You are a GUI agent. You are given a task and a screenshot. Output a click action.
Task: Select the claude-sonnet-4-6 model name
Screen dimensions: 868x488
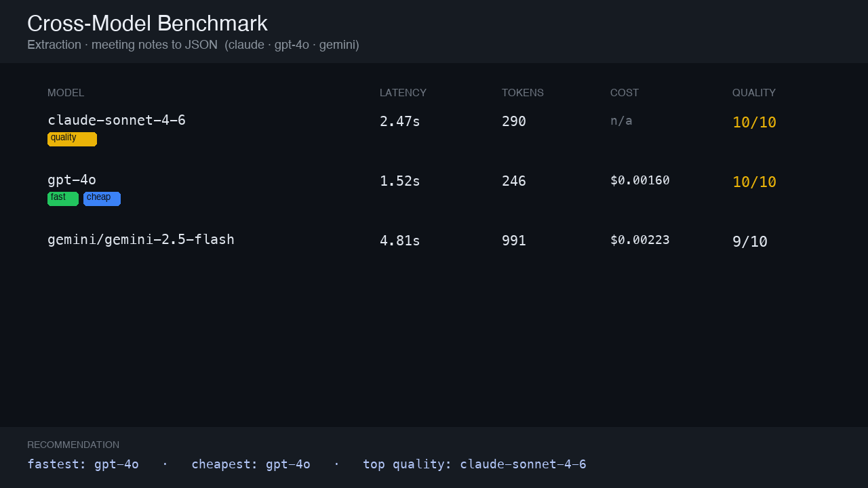[117, 120]
